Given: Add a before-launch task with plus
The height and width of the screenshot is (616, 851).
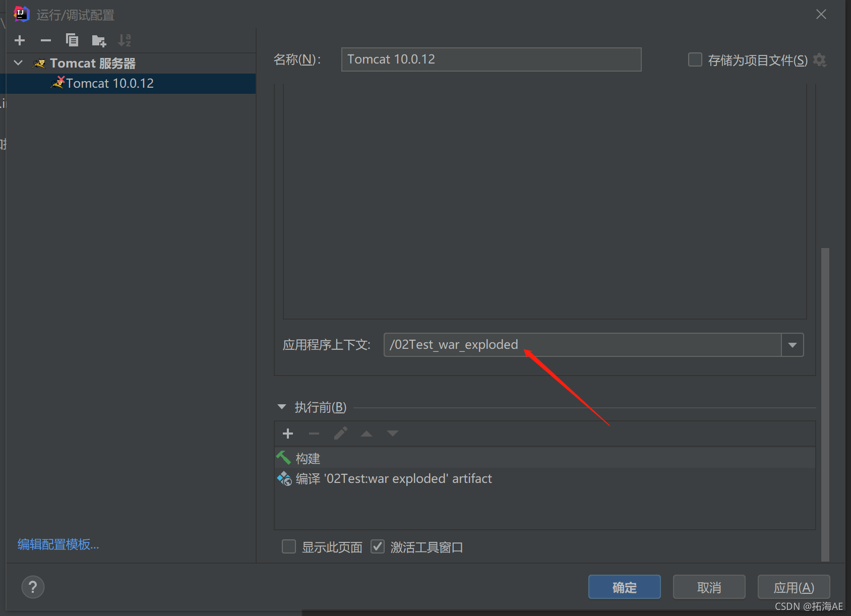Looking at the screenshot, I should tap(288, 434).
